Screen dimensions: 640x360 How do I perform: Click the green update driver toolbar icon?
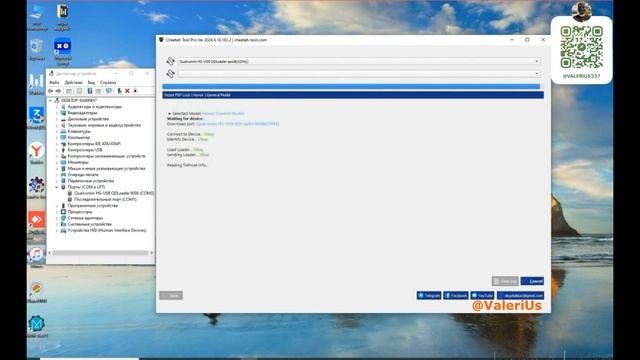(x=119, y=91)
